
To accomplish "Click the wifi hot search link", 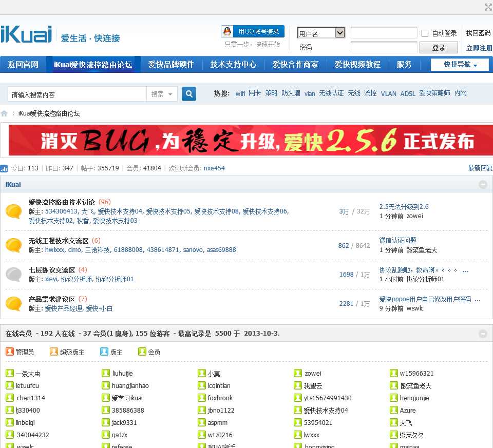I will pos(240,93).
